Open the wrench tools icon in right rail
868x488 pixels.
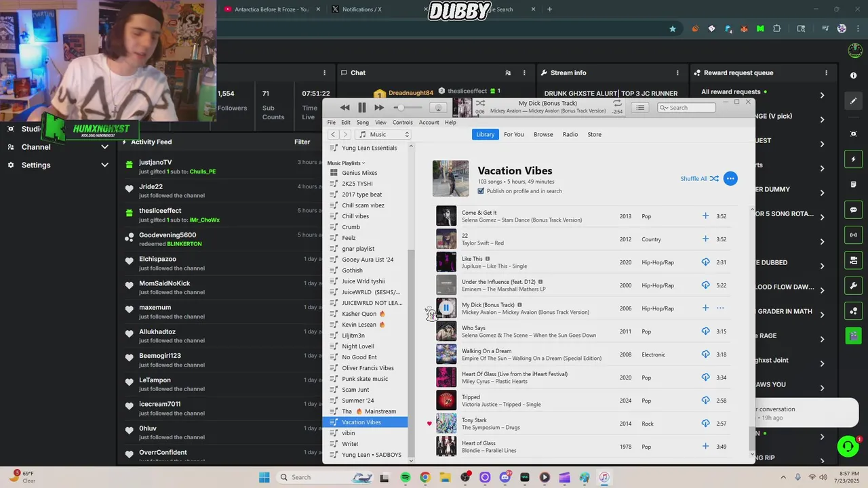click(854, 285)
